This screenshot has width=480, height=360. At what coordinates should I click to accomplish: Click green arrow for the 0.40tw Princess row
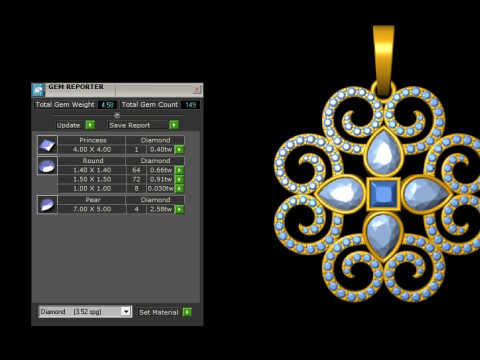(x=179, y=149)
